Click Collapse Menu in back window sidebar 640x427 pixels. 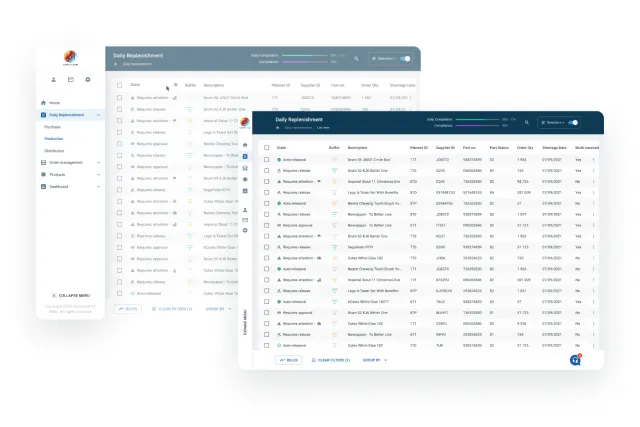[71, 296]
